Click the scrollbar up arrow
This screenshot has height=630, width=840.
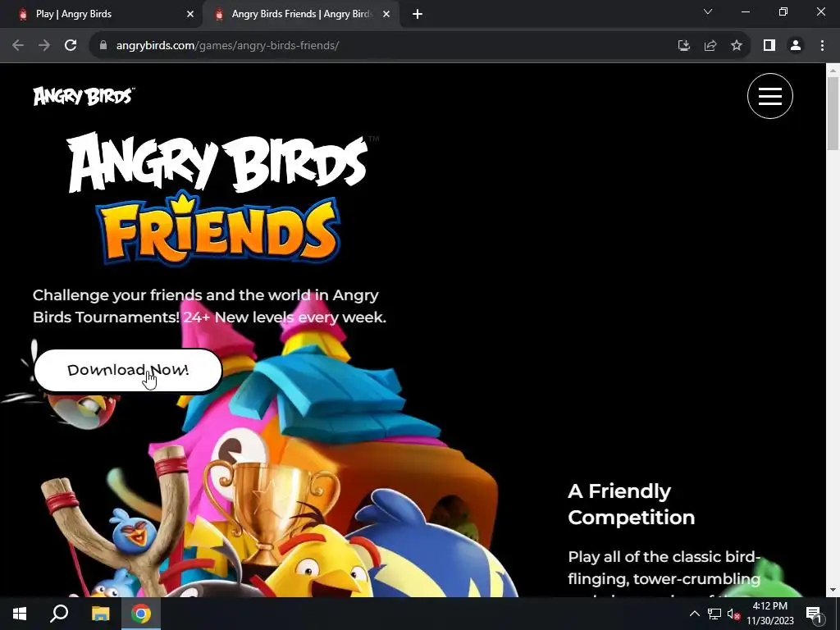pyautogui.click(x=833, y=71)
